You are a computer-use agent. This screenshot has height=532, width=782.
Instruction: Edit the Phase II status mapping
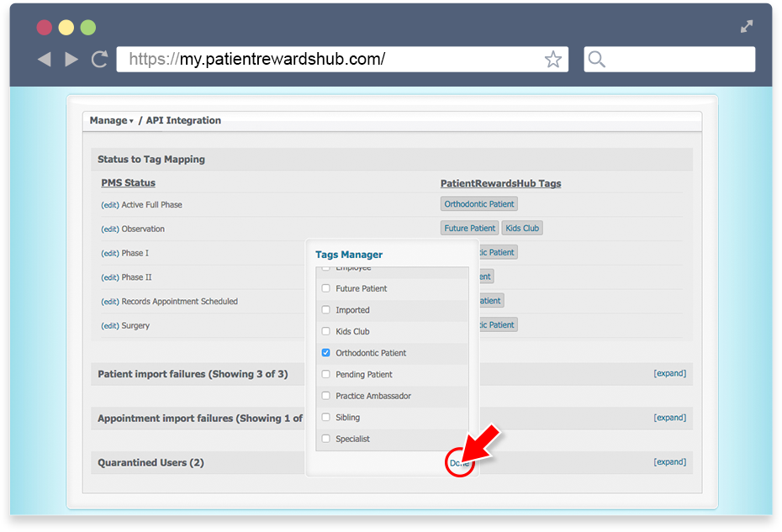point(110,277)
